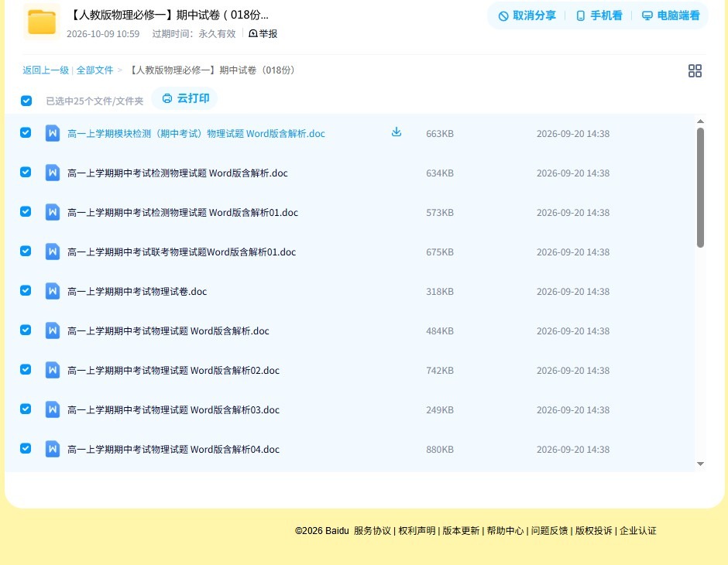Open 期中考试物理试题 Word版含解析04.doc

tap(173, 449)
